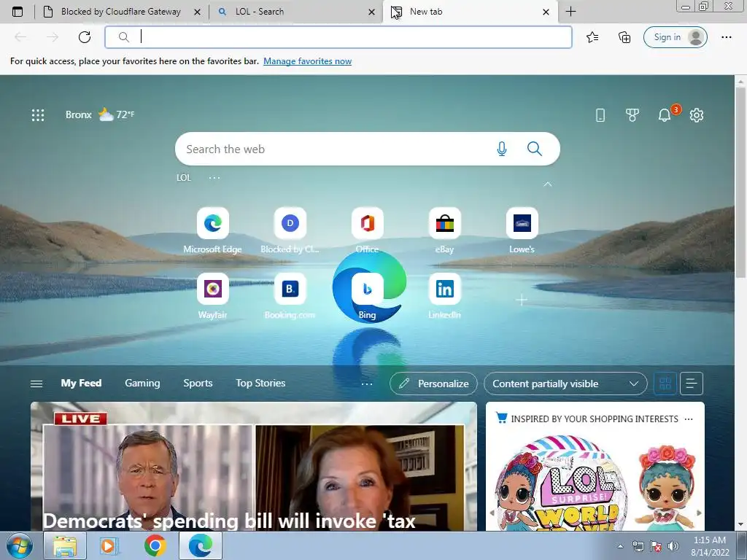Open the notifications bell with 3 badge

[665, 114]
